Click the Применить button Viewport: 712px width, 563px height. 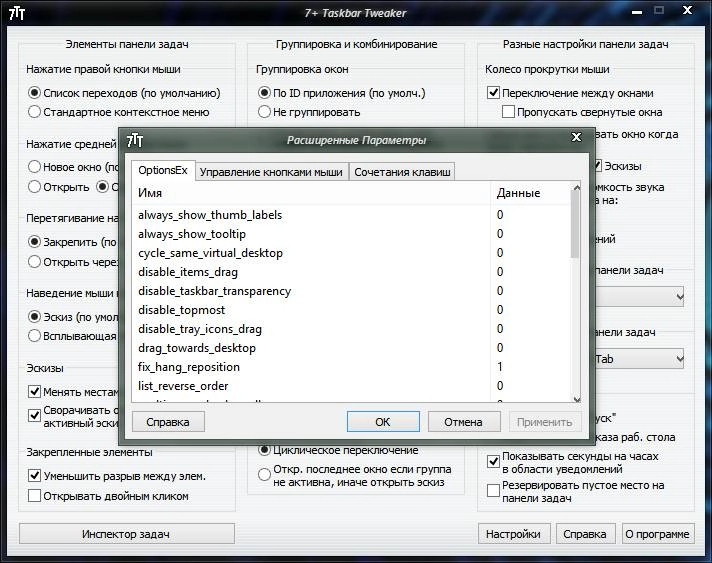(544, 422)
